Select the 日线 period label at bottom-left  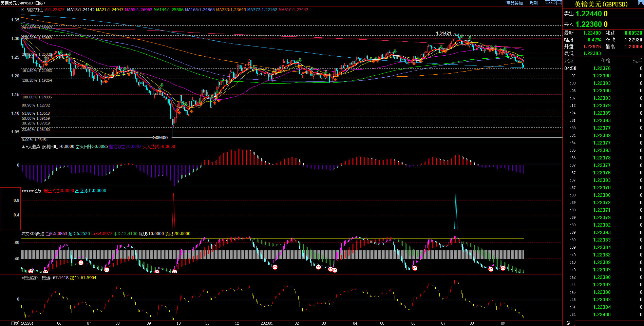15,323
